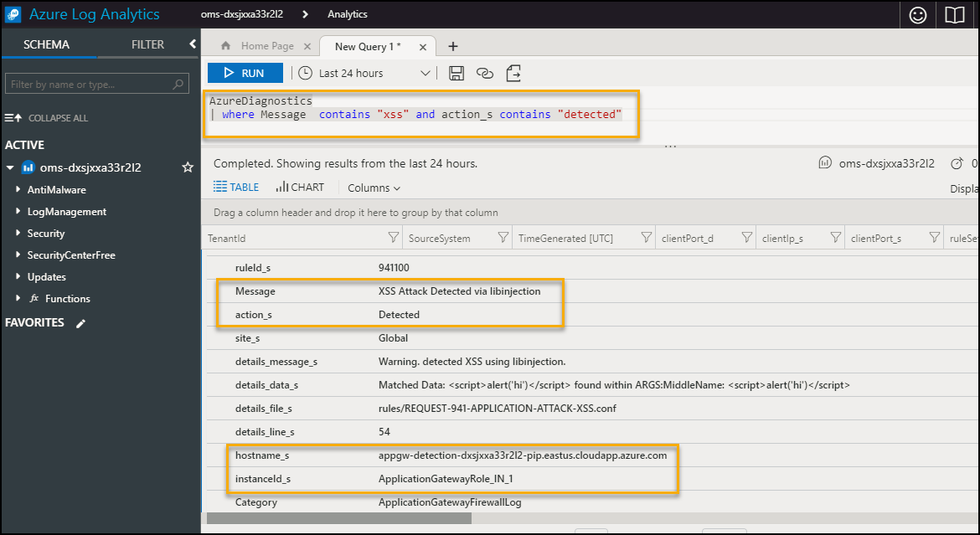
Task: Edit favorites with the pencil icon
Action: click(x=80, y=323)
